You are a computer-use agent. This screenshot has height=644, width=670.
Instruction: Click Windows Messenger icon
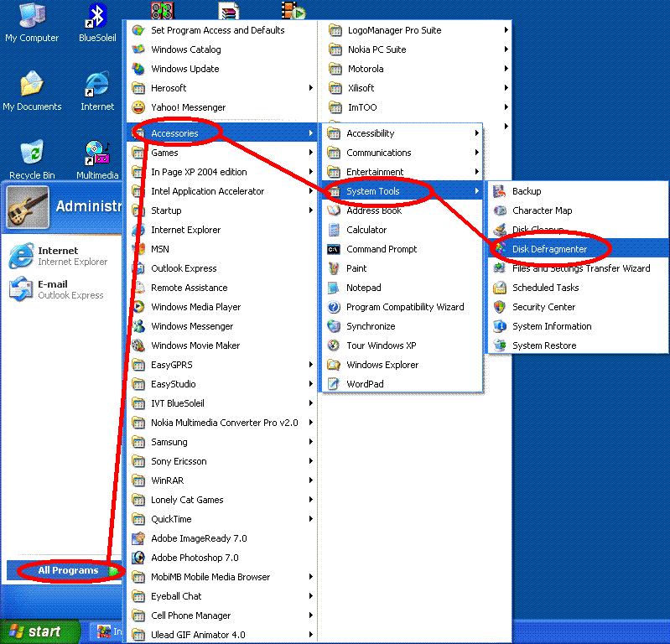click(x=138, y=326)
